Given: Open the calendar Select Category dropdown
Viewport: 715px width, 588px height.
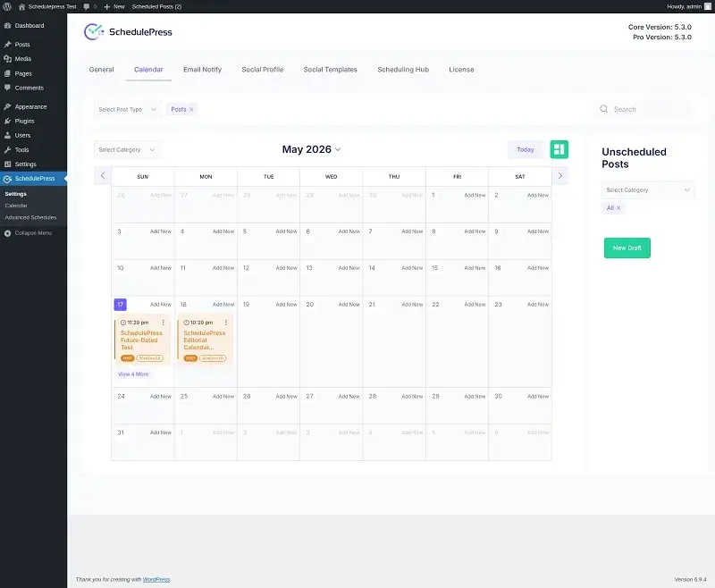Looking at the screenshot, I should pyautogui.click(x=127, y=149).
